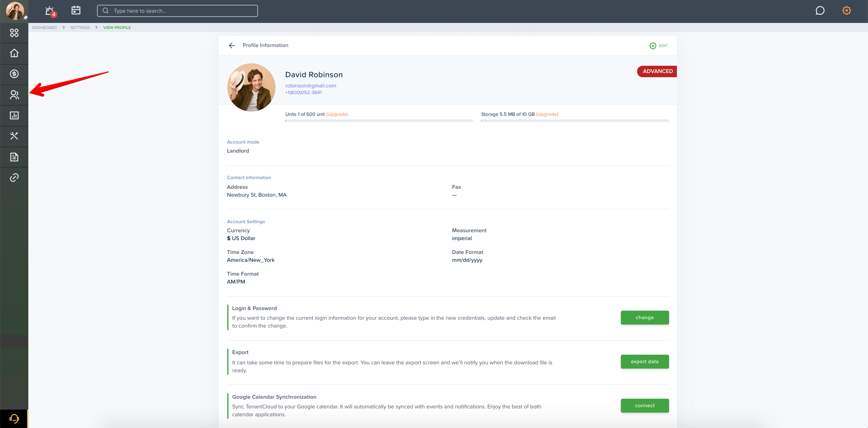The image size is (868, 428).
Task: Go back using the arrow beside Profile Information
Action: 232,46
